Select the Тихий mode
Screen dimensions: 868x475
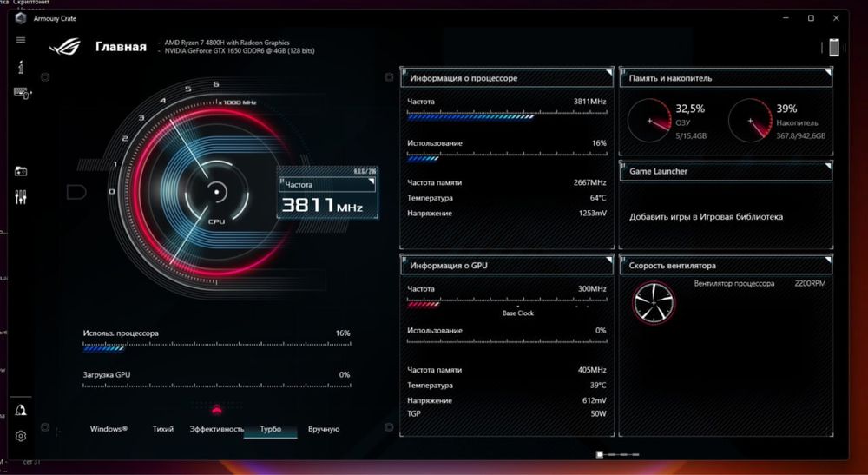click(x=163, y=429)
